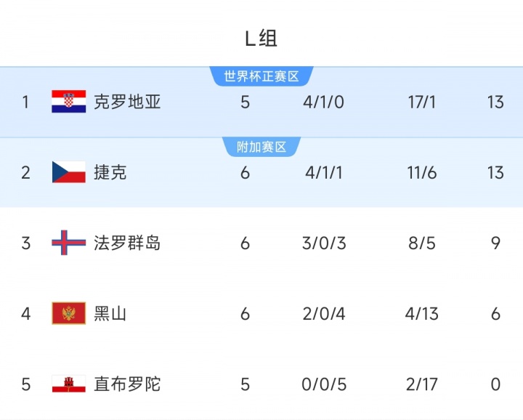The width and height of the screenshot is (523, 420).
Task: Click Faroe Islands' 3/0/3 record
Action: (323, 243)
